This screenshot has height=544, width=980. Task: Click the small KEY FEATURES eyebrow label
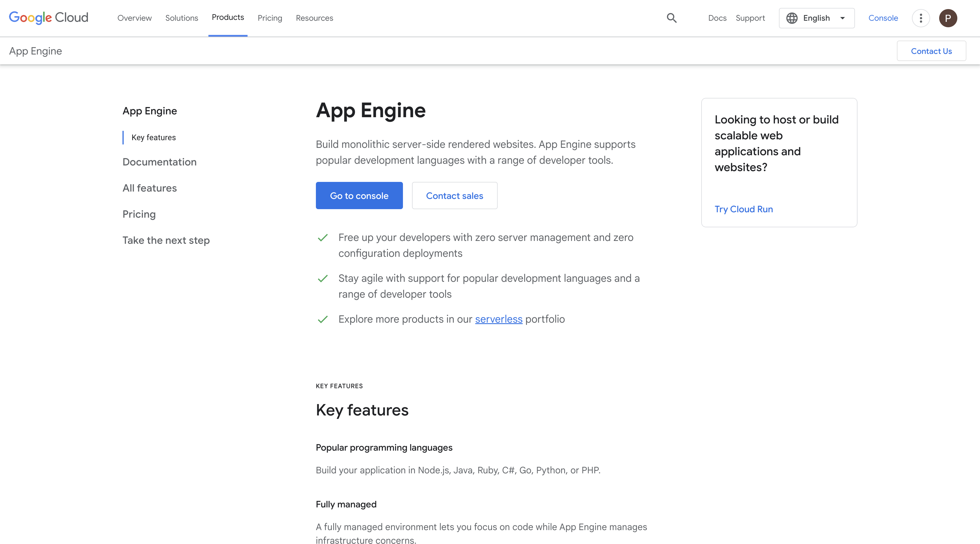[339, 386]
